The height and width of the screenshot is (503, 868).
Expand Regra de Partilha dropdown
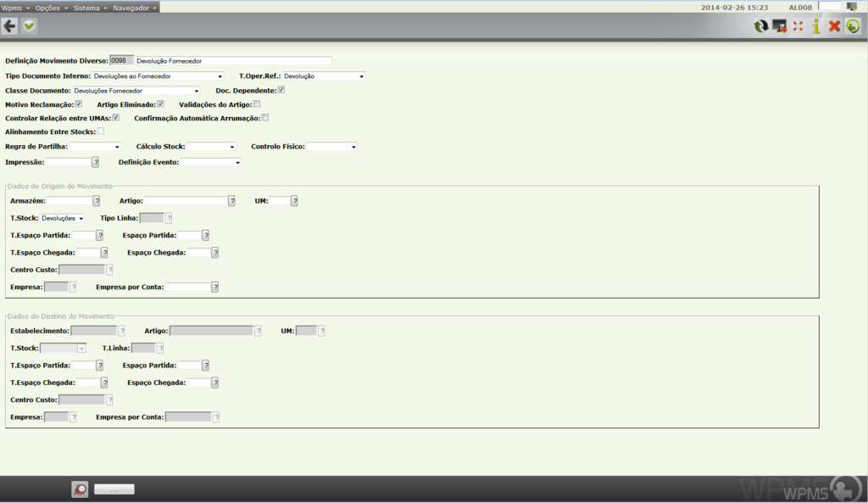(x=95, y=147)
